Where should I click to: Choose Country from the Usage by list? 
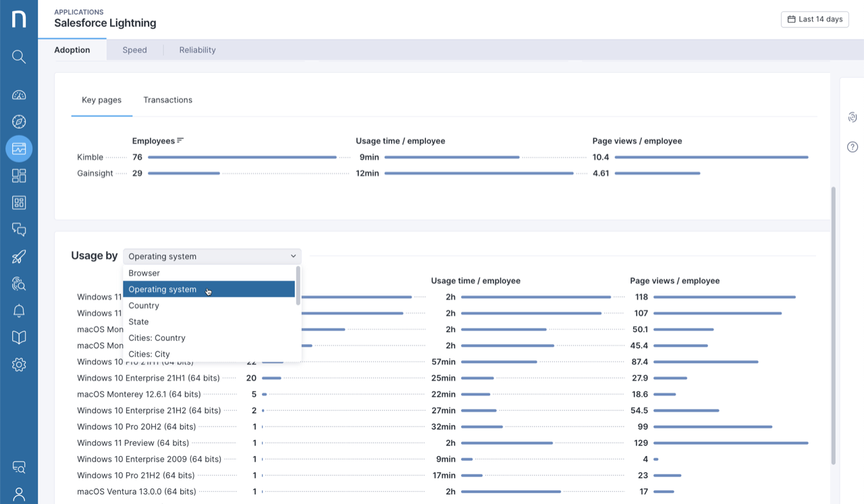209,306
